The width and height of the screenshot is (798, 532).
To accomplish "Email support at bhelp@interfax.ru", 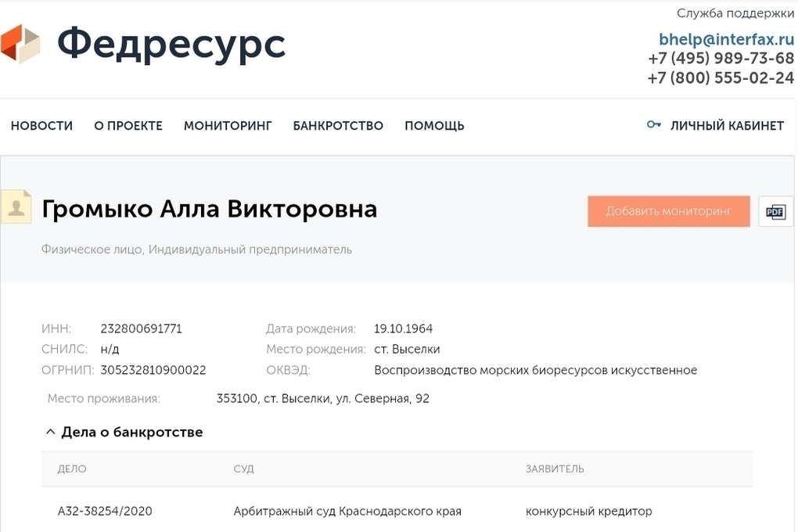I will [x=726, y=39].
